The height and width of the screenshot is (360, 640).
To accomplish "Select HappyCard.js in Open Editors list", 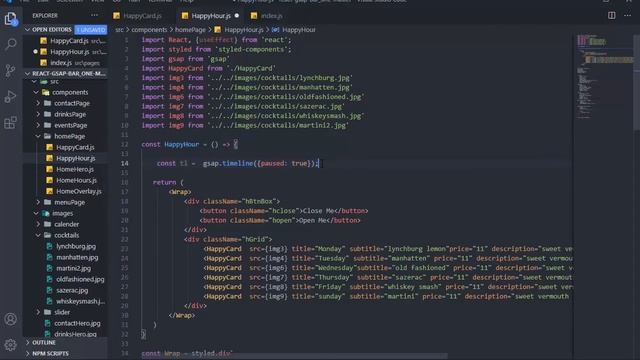I will pos(69,41).
